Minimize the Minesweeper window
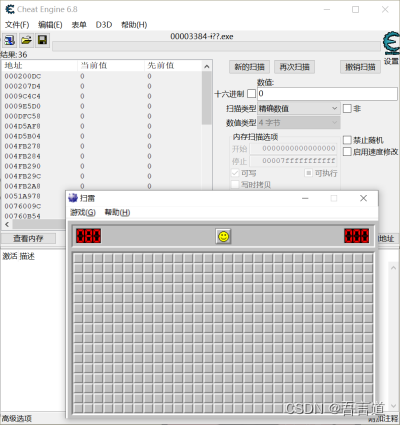Screen dimensions: 401x426 (x=305, y=198)
